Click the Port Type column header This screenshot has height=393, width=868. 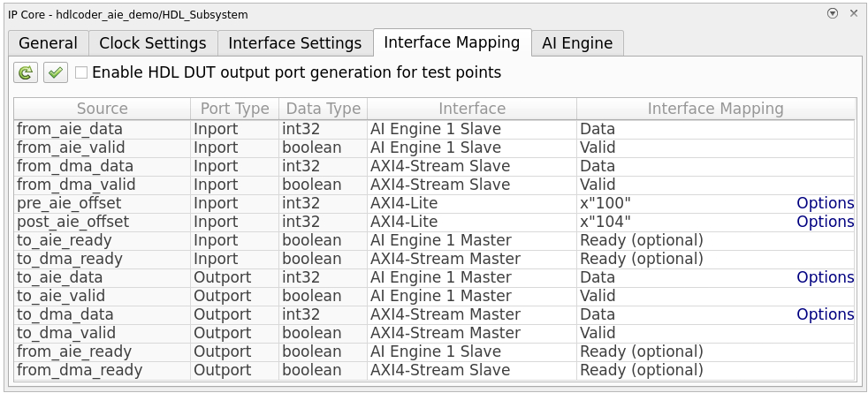[x=234, y=109]
